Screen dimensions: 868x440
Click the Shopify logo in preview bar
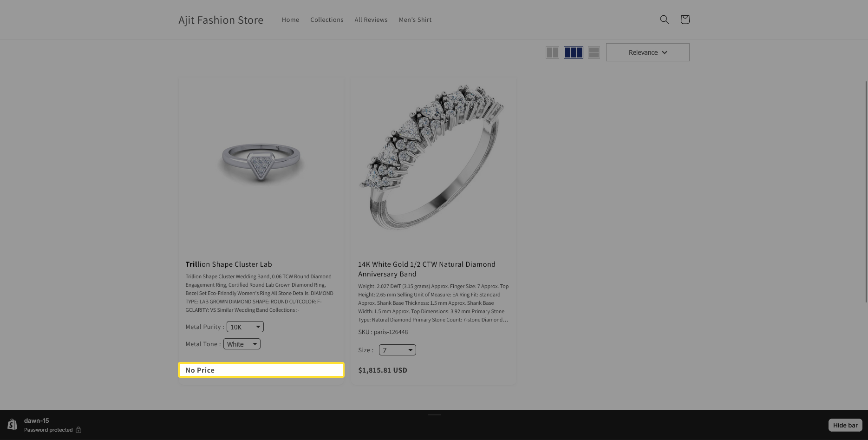[12, 425]
